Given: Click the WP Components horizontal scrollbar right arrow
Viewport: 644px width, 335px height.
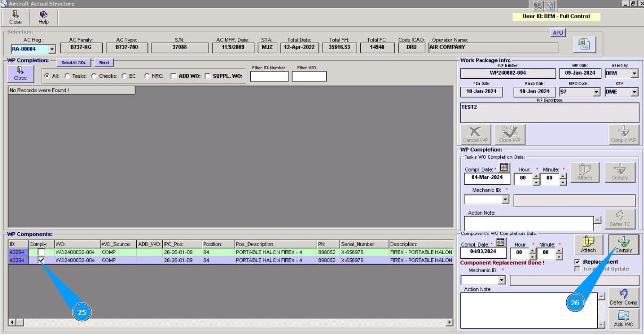Looking at the screenshot, I should 449,323.
